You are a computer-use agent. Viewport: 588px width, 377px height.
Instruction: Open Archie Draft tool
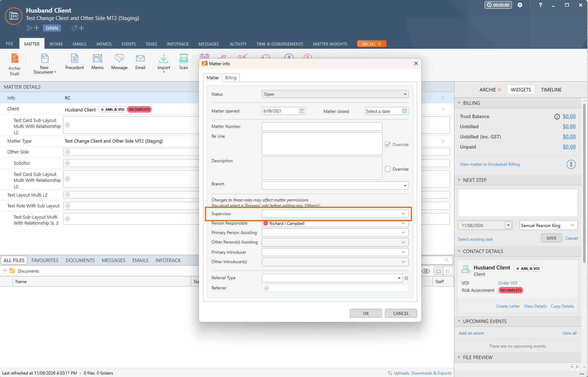(x=14, y=64)
